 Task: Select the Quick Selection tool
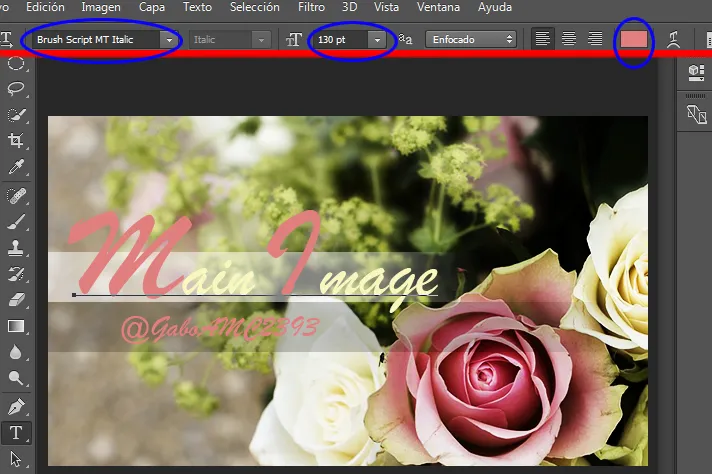pyautogui.click(x=16, y=114)
